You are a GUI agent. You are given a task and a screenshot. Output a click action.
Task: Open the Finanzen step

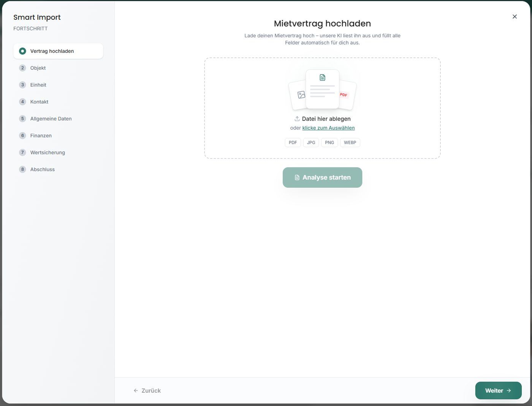[x=58, y=136]
